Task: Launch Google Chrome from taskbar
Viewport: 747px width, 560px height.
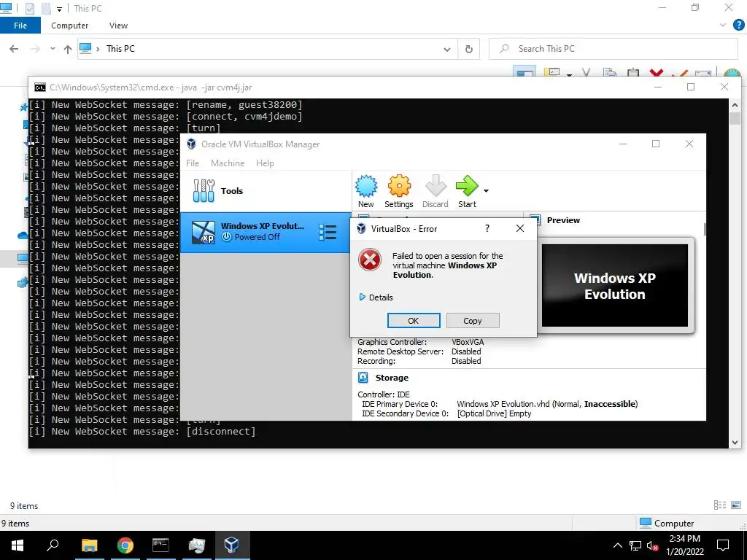Action: pyautogui.click(x=125, y=545)
